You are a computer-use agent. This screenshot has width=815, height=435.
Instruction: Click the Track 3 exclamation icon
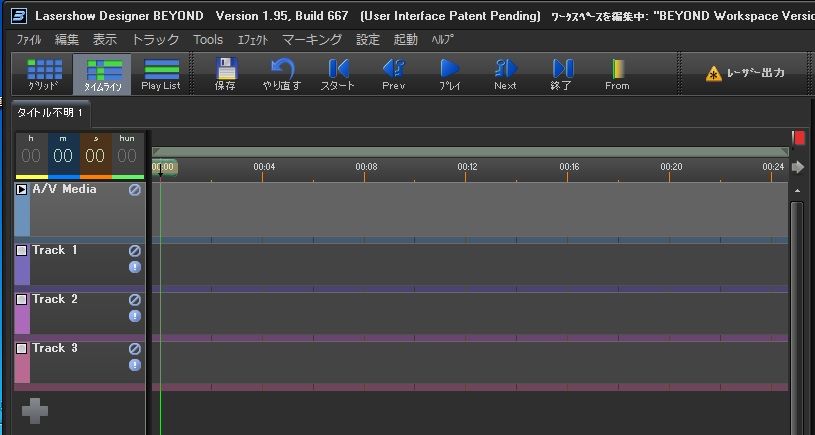coord(135,365)
